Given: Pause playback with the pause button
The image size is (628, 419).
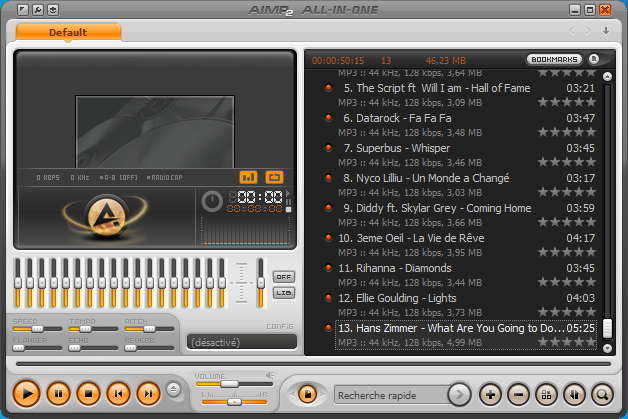Looking at the screenshot, I should [x=58, y=394].
